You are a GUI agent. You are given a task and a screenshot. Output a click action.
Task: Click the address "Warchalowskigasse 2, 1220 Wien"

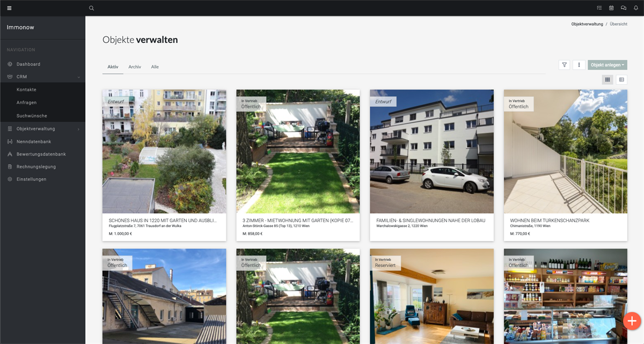402,226
